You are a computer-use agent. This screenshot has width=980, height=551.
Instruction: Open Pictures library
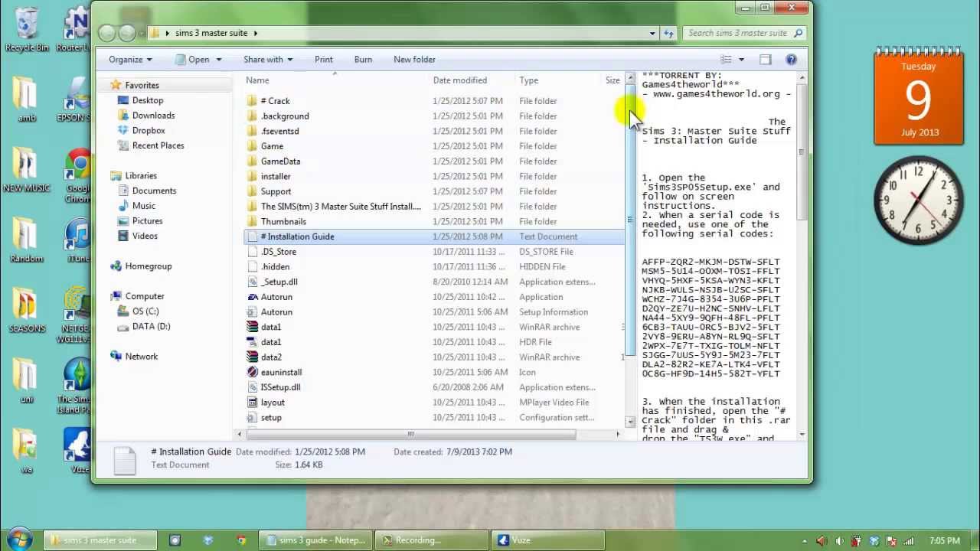tap(147, 220)
